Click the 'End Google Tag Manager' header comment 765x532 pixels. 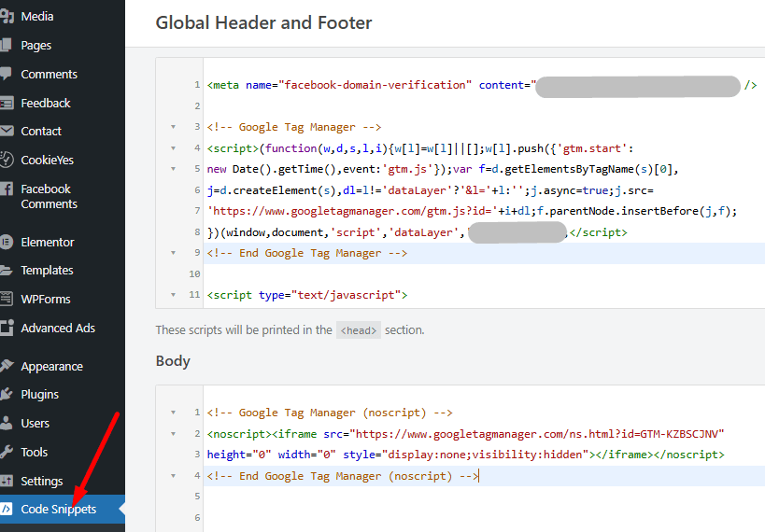tap(307, 253)
